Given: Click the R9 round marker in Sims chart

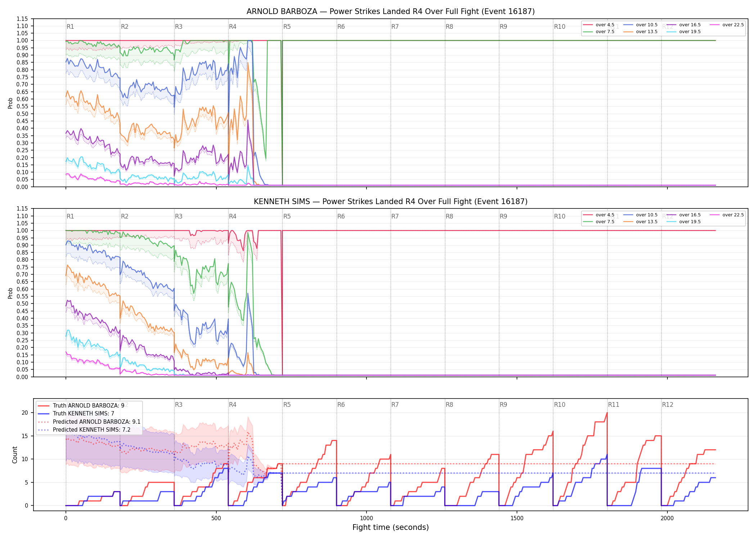Looking at the screenshot, I should (503, 216).
